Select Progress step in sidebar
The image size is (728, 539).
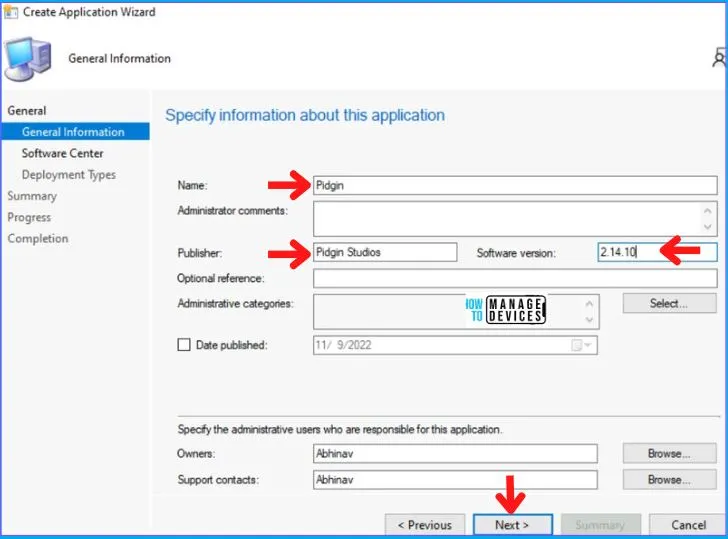click(29, 217)
